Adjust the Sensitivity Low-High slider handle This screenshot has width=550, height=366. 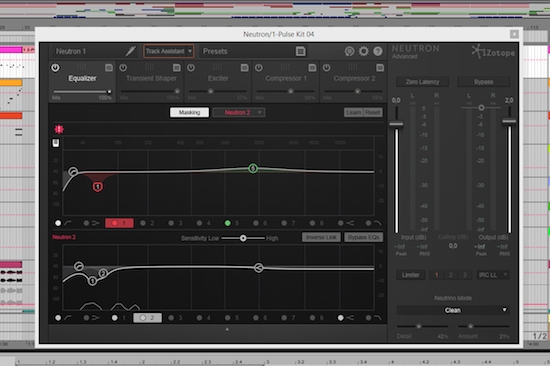tap(243, 238)
